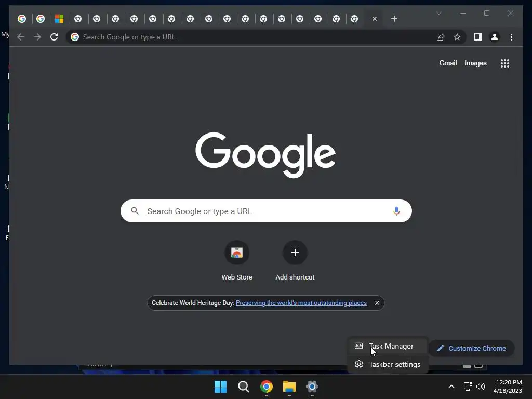Screen dimensions: 532x399
Task: Focus the Google search box
Action: [x=266, y=211]
